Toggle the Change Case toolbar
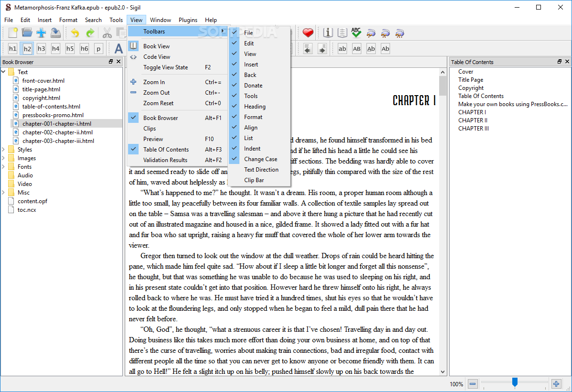 [x=260, y=159]
